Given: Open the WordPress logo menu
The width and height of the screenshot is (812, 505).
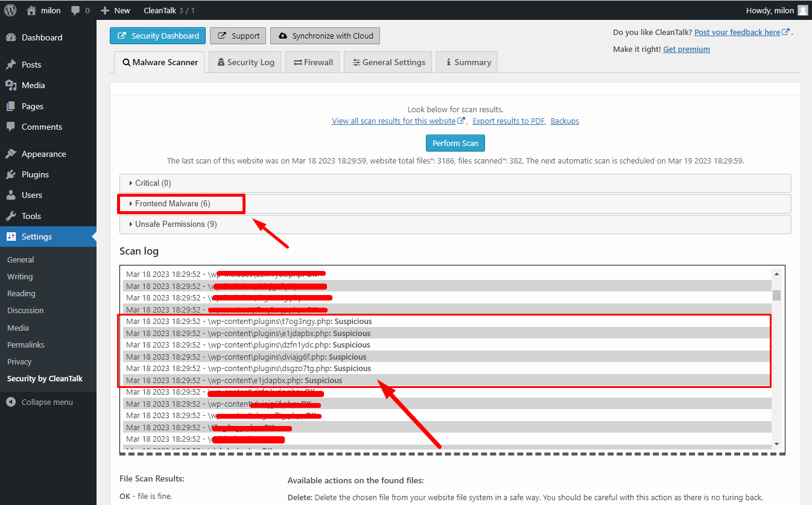Looking at the screenshot, I should (x=10, y=10).
